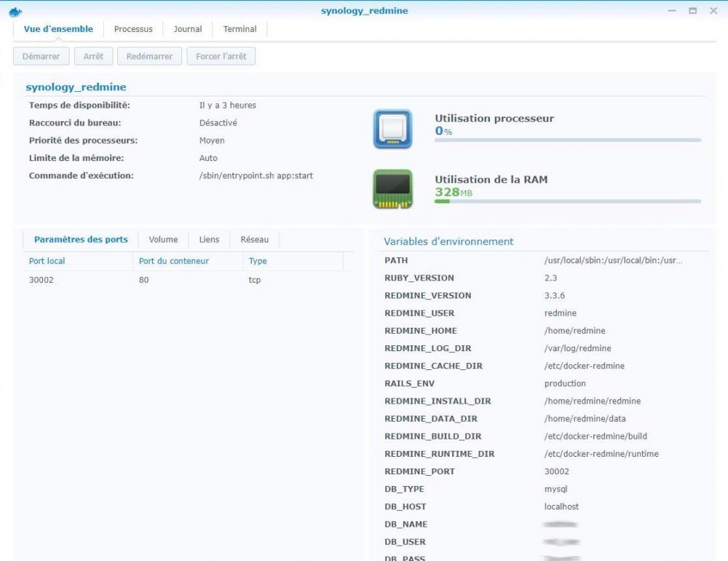
Task: Sort by Port local column header
Action: pyautogui.click(x=47, y=261)
